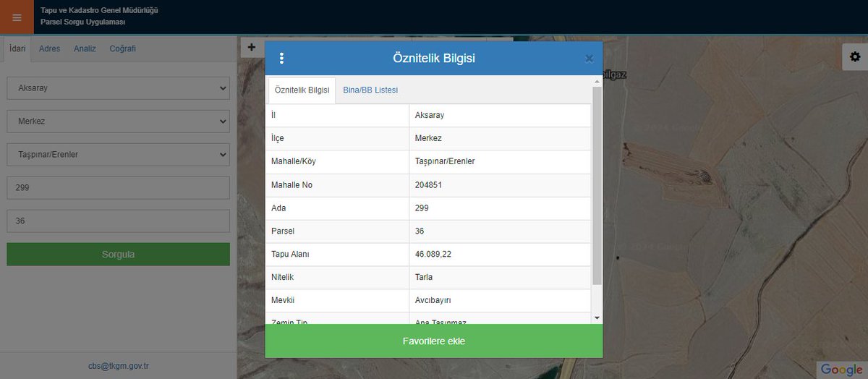Open the cbs@tkgm.gov.tr email link
The height and width of the screenshot is (379, 868).
coord(119,366)
